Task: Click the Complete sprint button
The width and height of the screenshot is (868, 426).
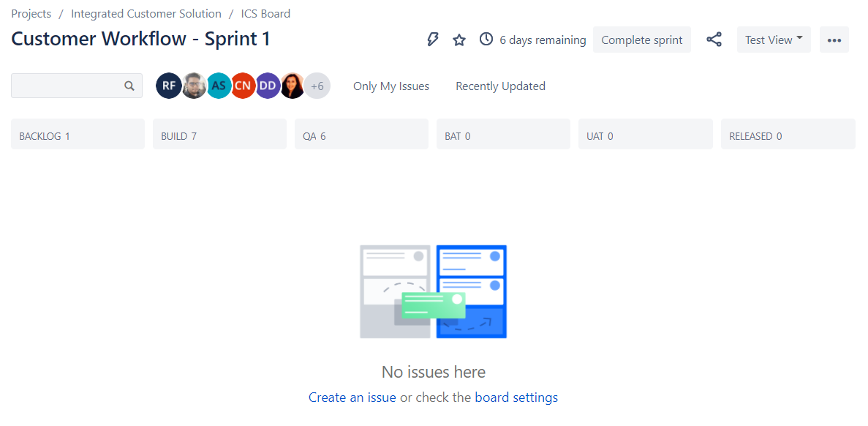Action: (x=641, y=40)
